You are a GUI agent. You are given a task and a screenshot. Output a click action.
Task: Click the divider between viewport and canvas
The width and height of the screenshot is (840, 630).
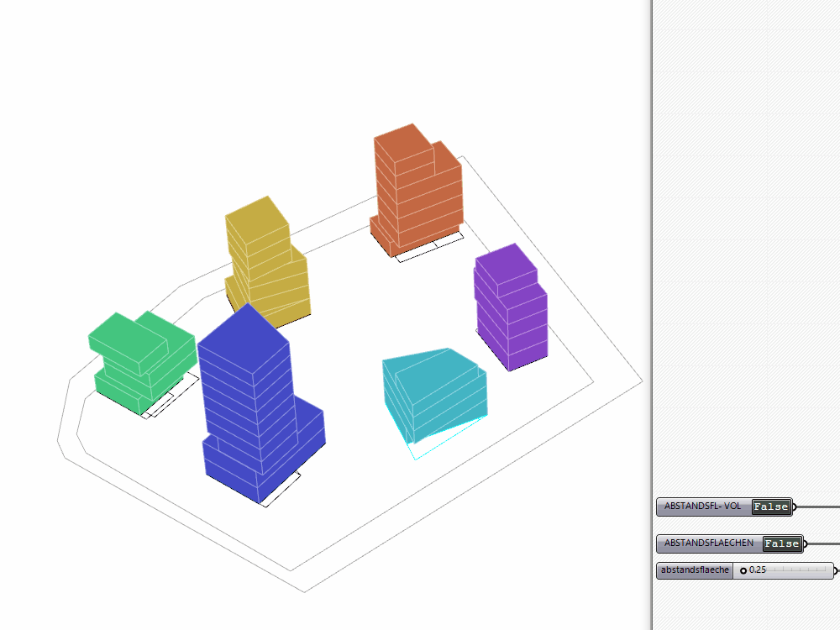click(652, 252)
